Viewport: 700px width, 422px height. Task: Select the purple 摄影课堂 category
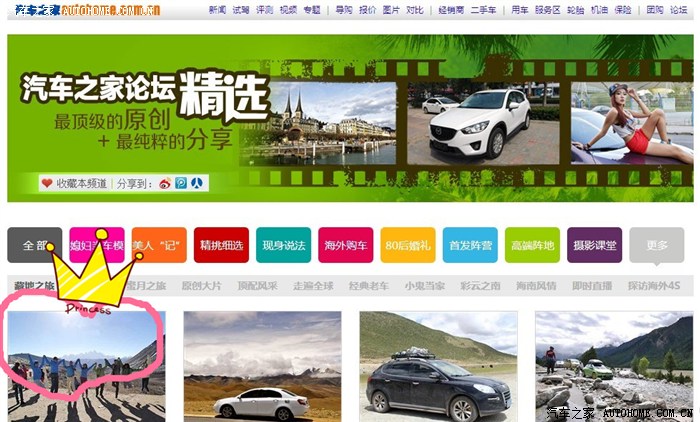tap(594, 245)
